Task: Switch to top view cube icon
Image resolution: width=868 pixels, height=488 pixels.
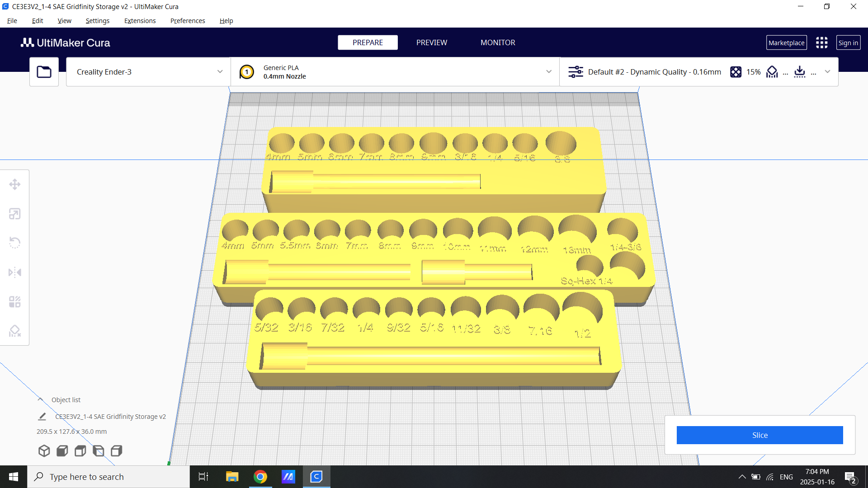Action: (80, 450)
